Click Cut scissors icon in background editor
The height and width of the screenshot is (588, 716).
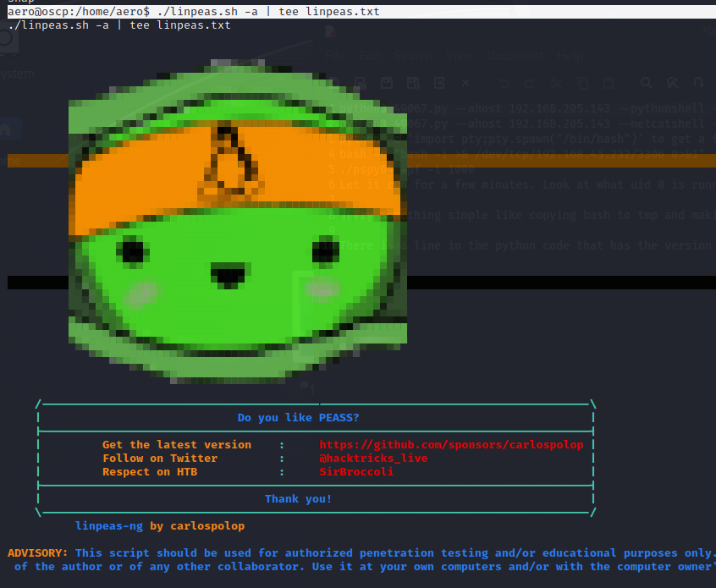coord(556,83)
